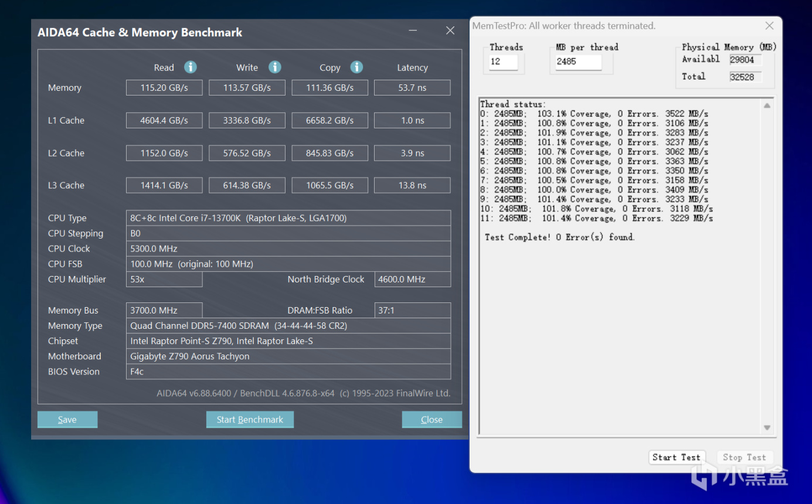Click the L2 Cache Read value 1152.0 GB/s
Viewport: 812px width, 504px height.
[x=164, y=154]
